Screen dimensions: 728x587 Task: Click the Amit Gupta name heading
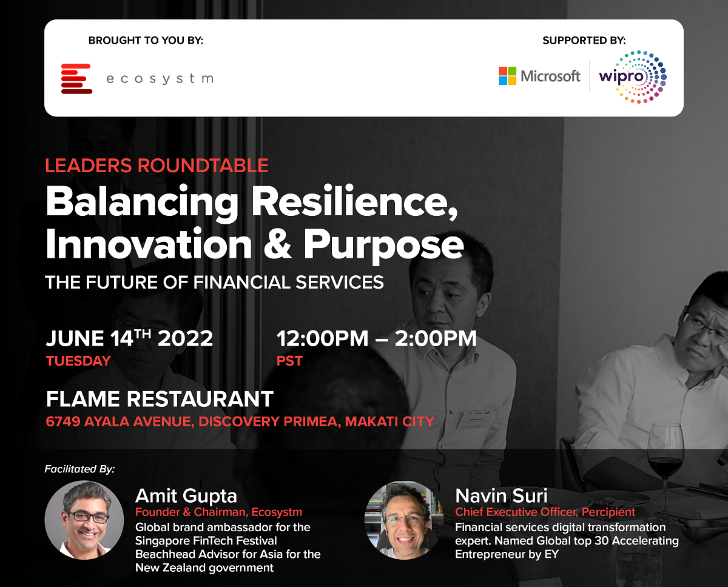tap(186, 495)
